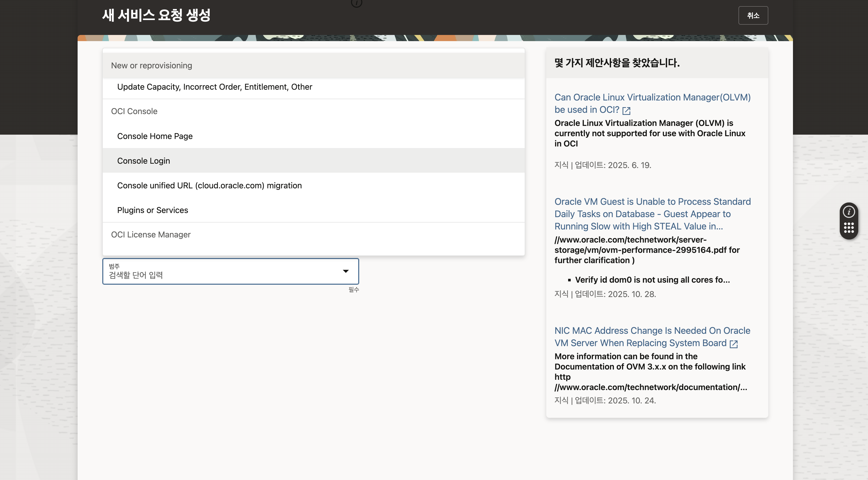868x480 pixels.
Task: Choose Console Home Page from list
Action: tap(155, 136)
